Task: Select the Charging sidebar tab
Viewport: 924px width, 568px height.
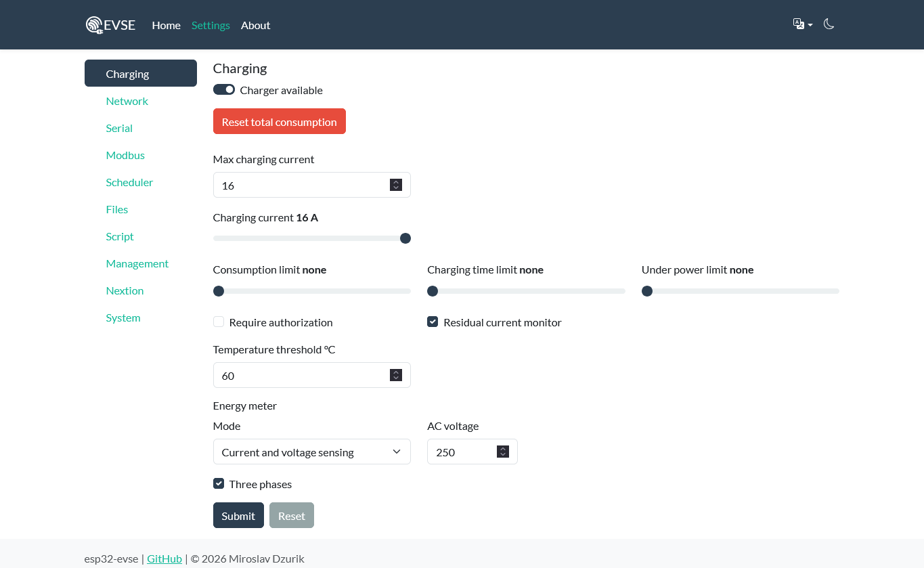Action: coord(141,73)
